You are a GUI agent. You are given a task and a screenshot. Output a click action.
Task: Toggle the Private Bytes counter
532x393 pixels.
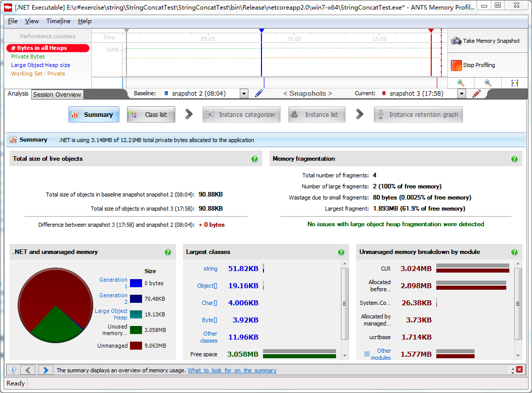28,56
